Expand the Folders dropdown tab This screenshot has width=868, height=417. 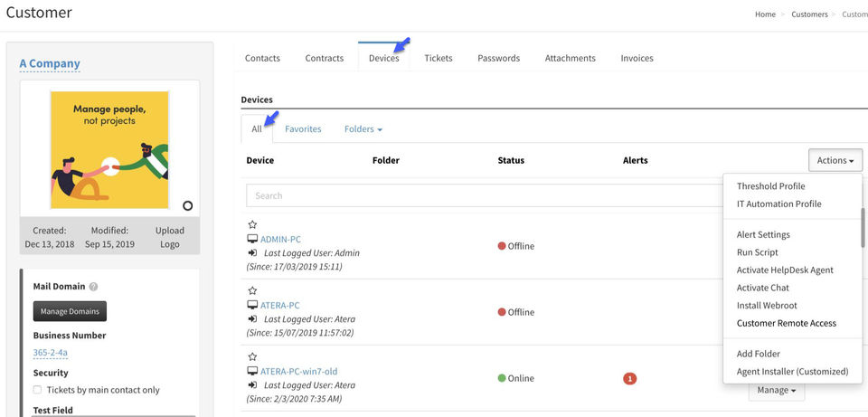[363, 129]
